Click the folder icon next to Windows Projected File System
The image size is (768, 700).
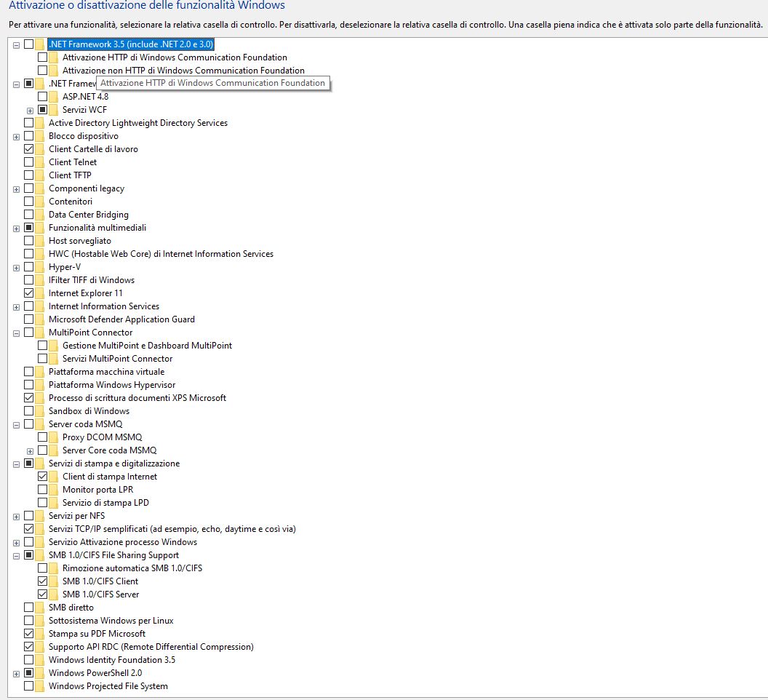[x=40, y=685]
